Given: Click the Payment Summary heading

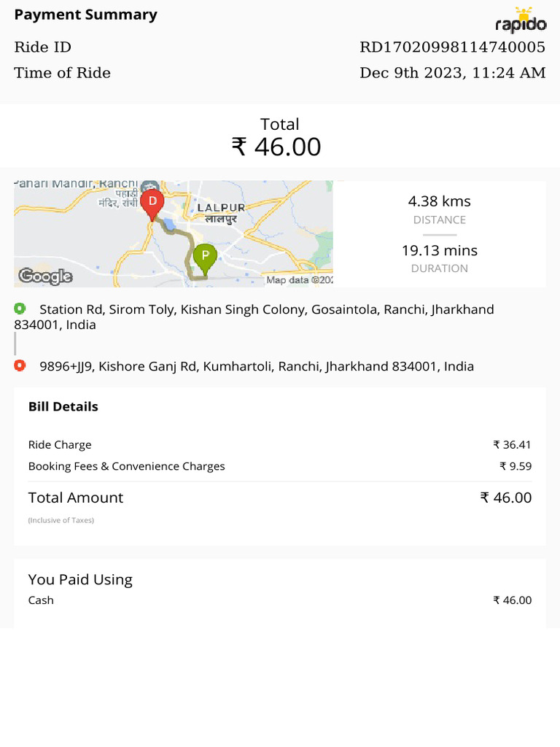Looking at the screenshot, I should tap(85, 15).
